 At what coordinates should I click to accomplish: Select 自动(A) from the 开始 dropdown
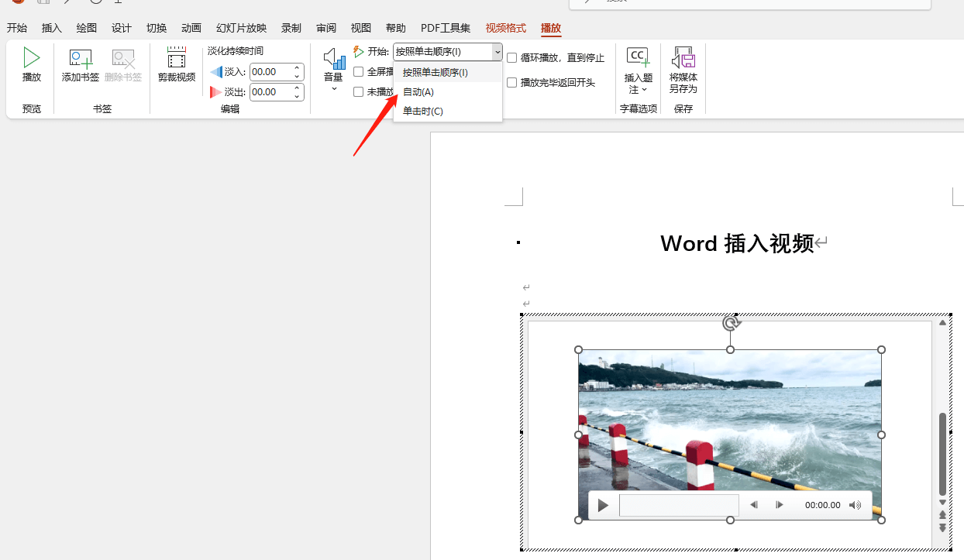coord(417,91)
